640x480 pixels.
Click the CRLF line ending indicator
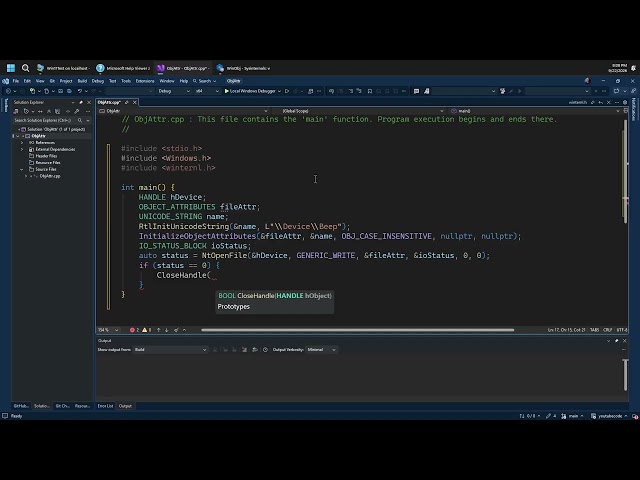[607, 330]
